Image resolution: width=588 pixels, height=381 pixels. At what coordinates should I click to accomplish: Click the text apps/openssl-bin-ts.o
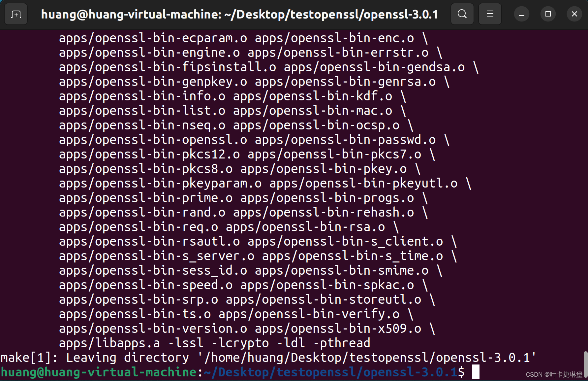[x=135, y=314]
